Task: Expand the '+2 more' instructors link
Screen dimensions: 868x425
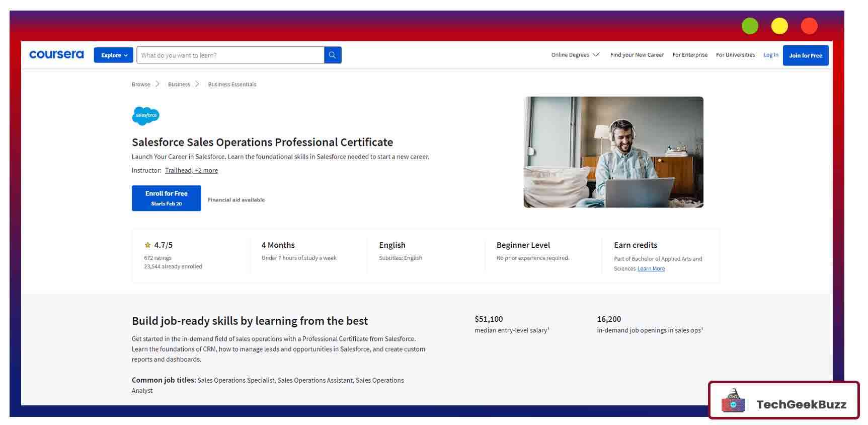Action: tap(206, 171)
